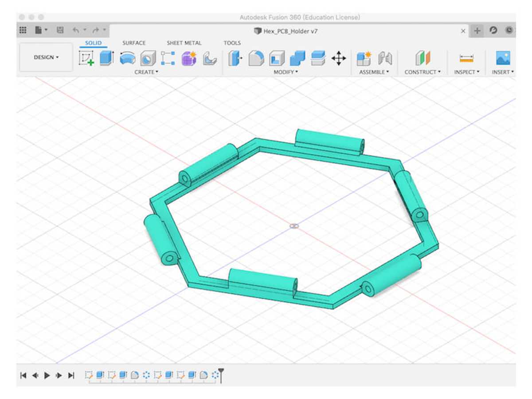Viewport: 532px width, 399px height.
Task: Activate the Move/Copy tool
Action: [339, 58]
